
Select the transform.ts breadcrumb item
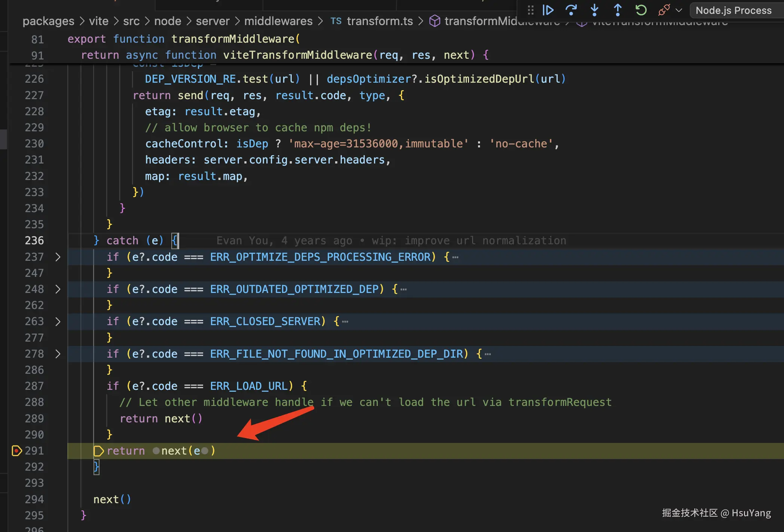coord(379,21)
